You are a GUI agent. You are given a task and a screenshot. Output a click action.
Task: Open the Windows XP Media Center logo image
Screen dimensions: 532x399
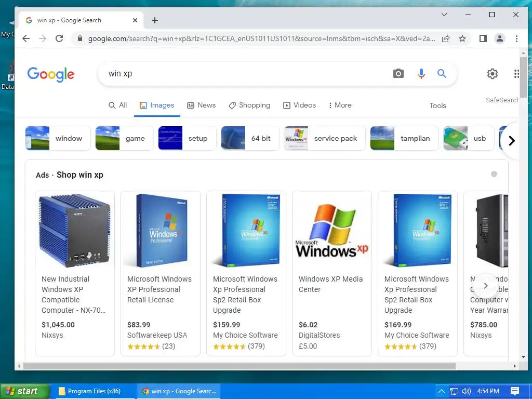(x=332, y=230)
